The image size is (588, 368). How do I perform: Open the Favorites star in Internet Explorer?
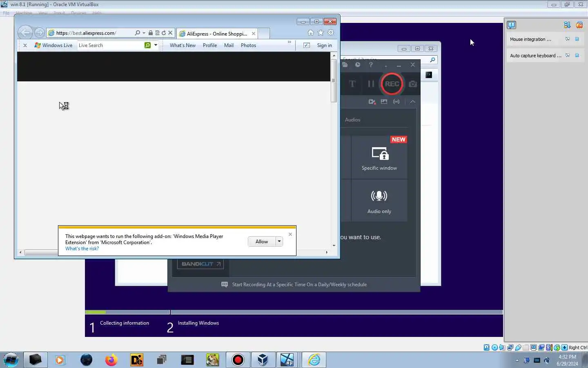[321, 33]
